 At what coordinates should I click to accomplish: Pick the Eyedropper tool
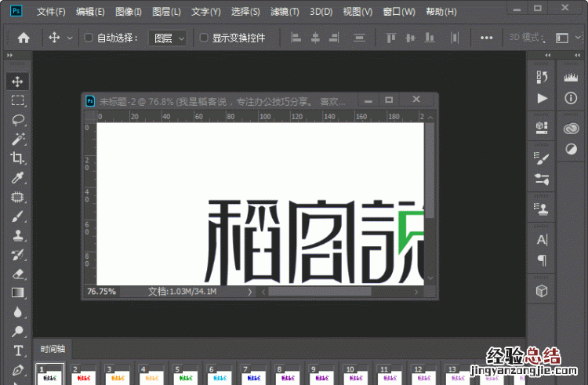[17, 178]
